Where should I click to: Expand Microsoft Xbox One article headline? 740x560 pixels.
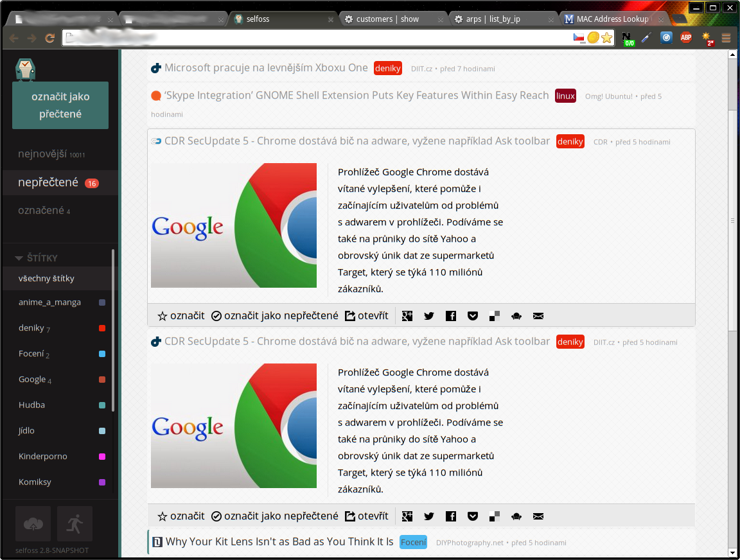pos(266,68)
